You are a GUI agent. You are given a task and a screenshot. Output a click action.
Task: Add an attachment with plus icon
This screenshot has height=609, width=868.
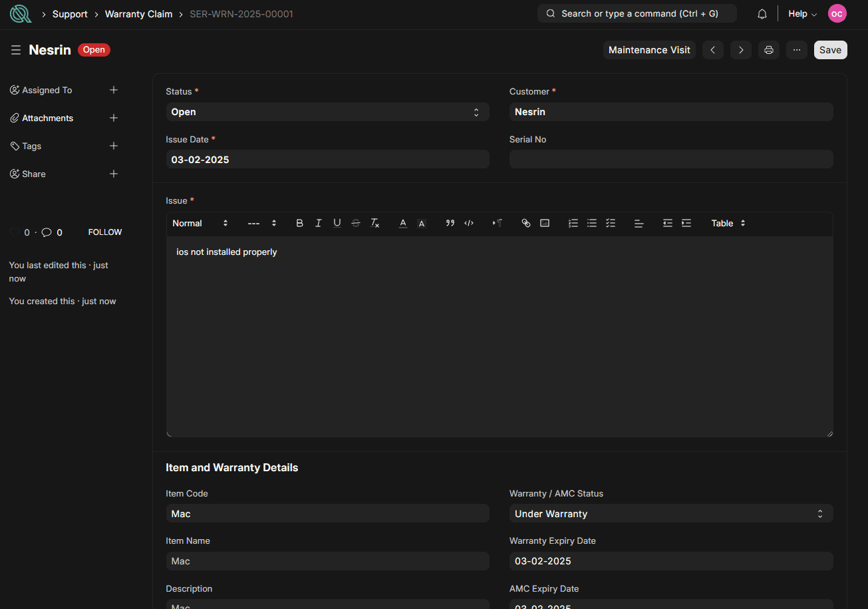[114, 118]
